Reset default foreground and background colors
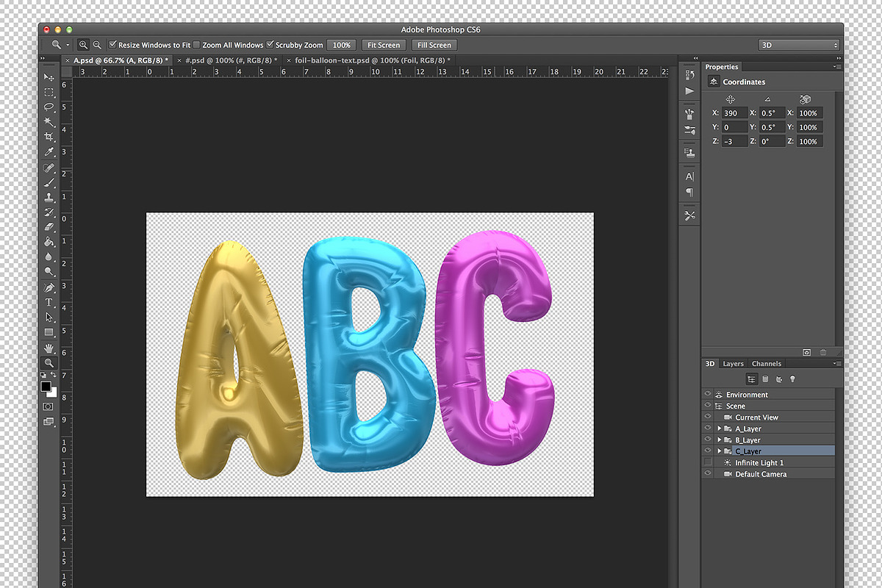 pyautogui.click(x=43, y=375)
